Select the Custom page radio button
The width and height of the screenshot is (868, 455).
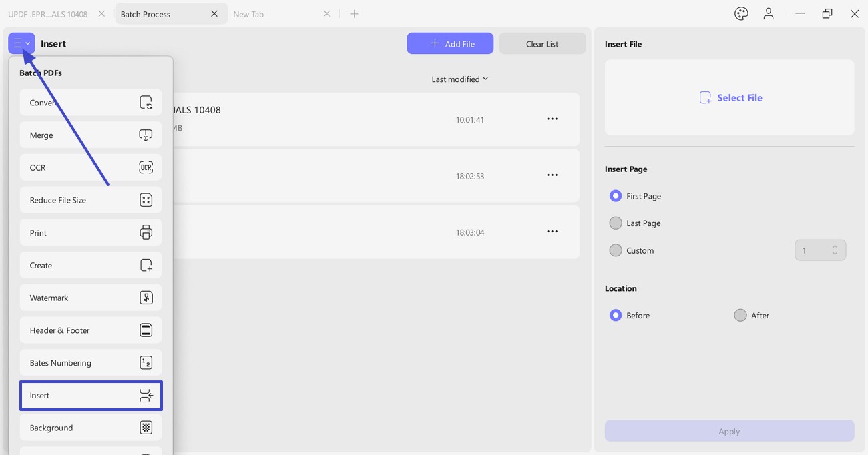pos(616,250)
